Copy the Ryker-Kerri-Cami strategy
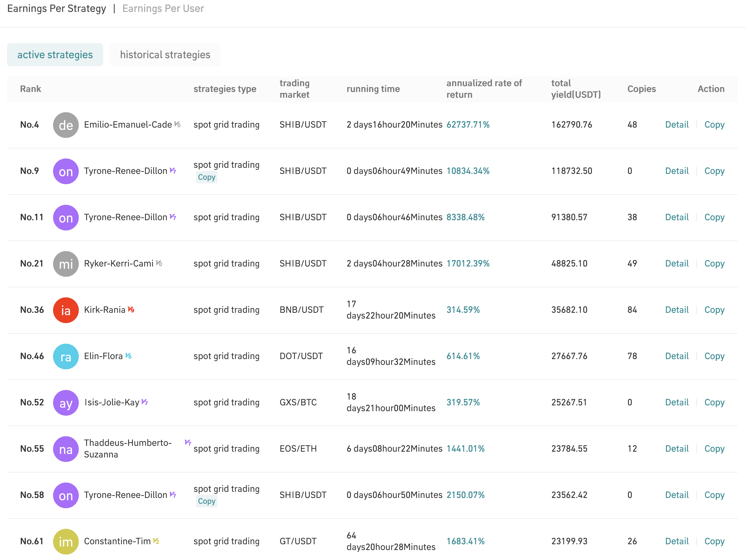This screenshot has height=560, width=746. point(714,263)
